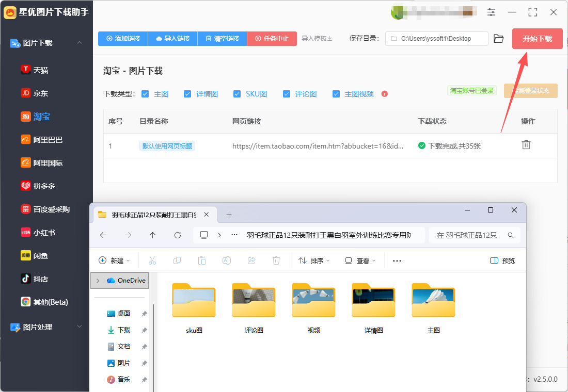This screenshot has height=392, width=568.
Task: Click the red 开始下载 button
Action: pos(537,39)
